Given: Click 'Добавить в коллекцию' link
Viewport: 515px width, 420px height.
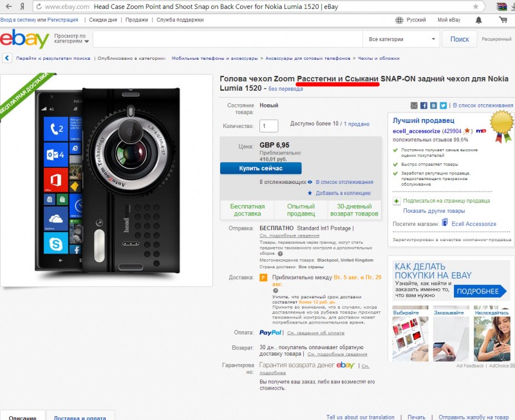Looking at the screenshot, I should pos(343,193).
